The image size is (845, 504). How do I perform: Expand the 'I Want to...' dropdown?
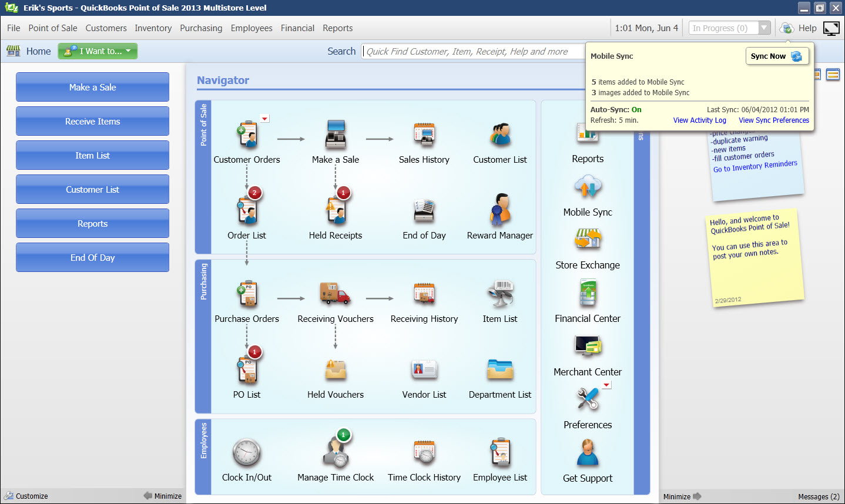[98, 51]
